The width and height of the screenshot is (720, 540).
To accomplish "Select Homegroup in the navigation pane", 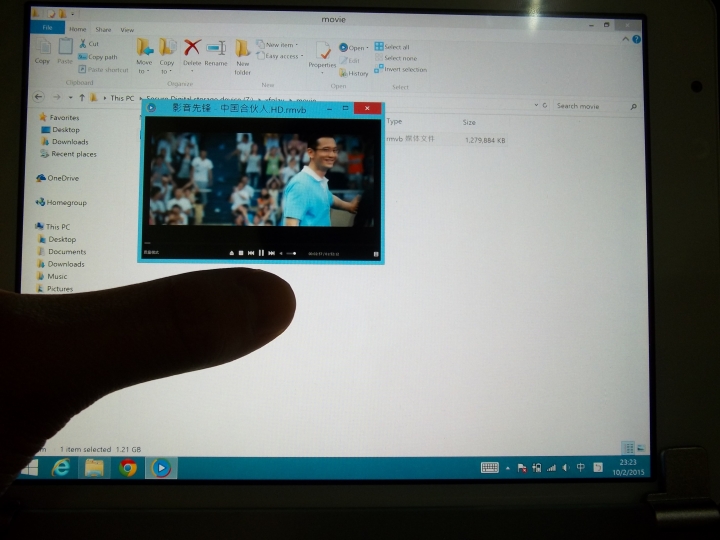I will point(62,202).
